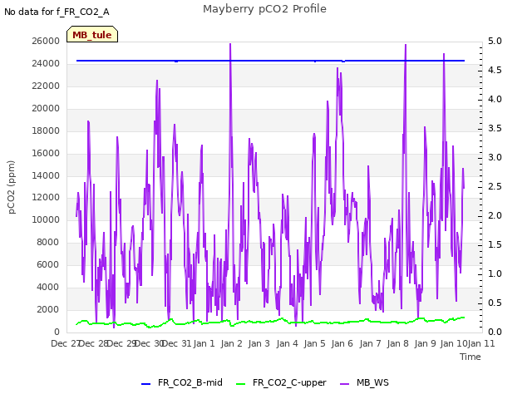
Task: Click the Jan 11 date tick label
Action: click(481, 343)
